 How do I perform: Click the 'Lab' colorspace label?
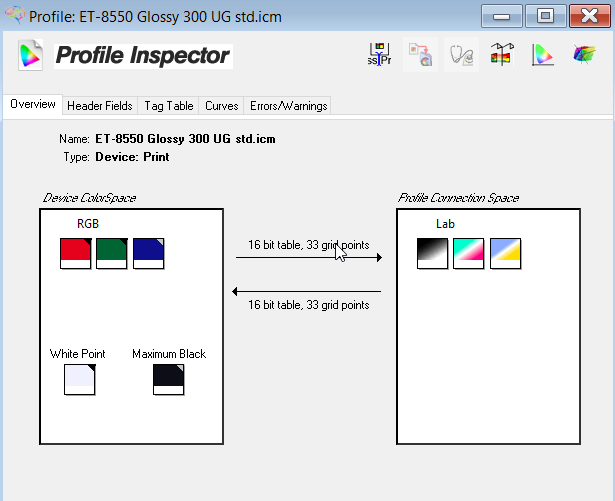coord(445,224)
